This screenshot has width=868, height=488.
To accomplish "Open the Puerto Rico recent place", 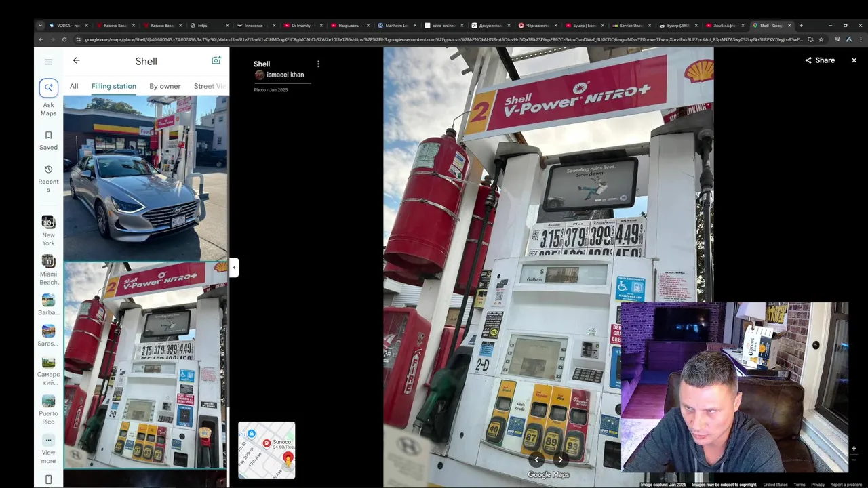I will (x=48, y=410).
